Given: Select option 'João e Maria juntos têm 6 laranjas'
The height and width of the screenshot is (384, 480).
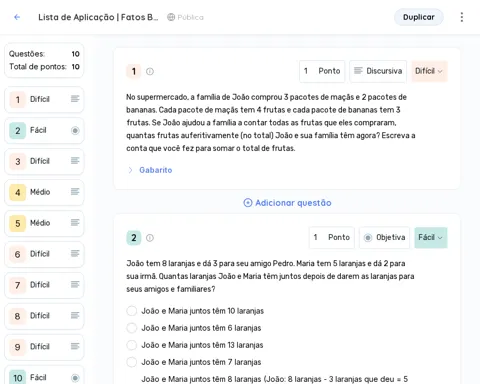Looking at the screenshot, I should [x=132, y=328].
